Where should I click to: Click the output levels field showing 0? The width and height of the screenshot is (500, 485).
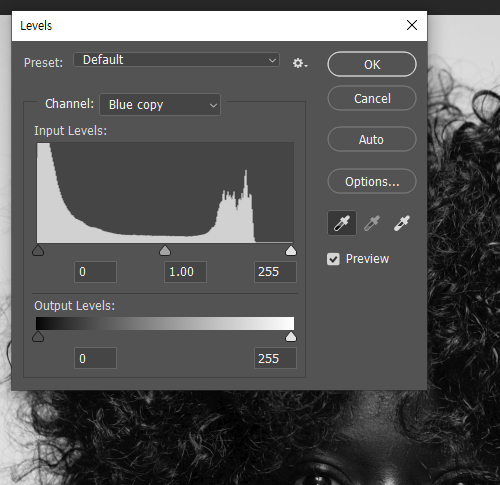[95, 358]
